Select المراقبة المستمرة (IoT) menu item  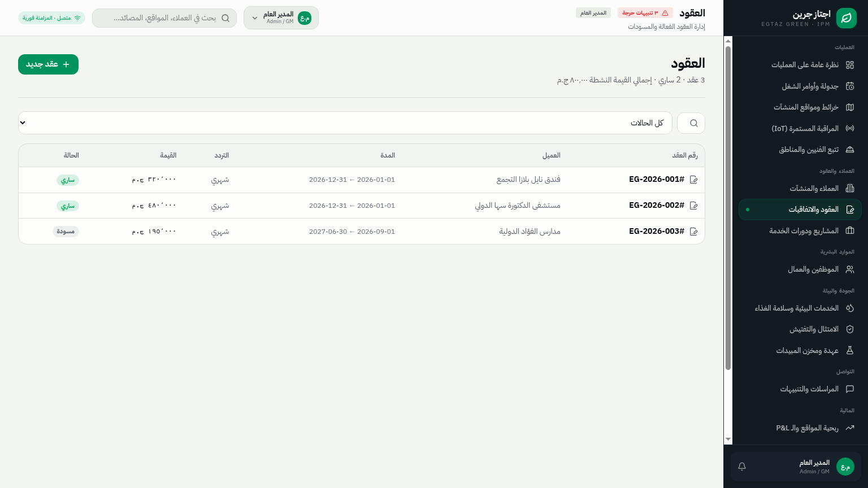(800, 129)
